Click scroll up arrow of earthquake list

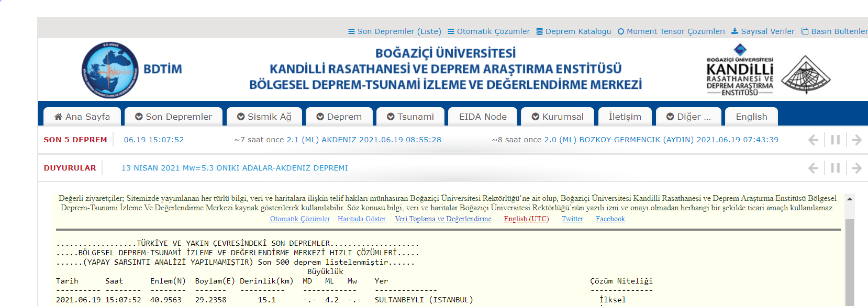[x=850, y=199]
